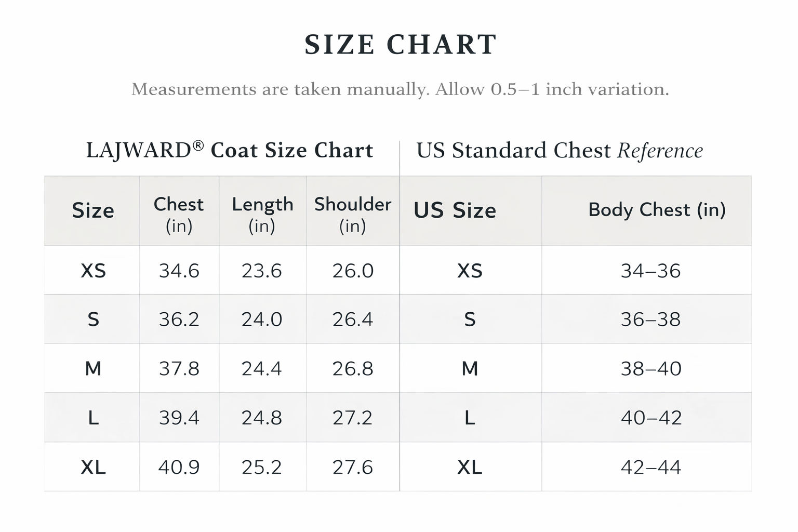Click the manual measurements variation note
Screen dimensions: 798x532
click(x=400, y=89)
